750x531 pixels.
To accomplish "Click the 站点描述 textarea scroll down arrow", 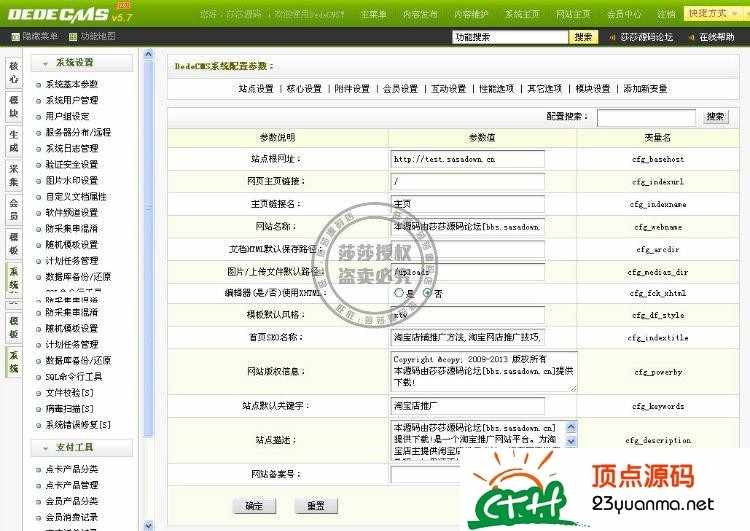I will click(571, 441).
